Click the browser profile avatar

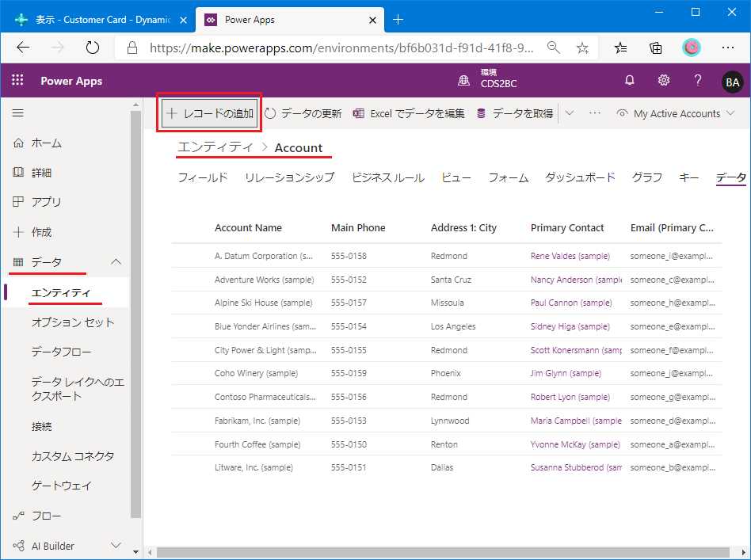(691, 47)
